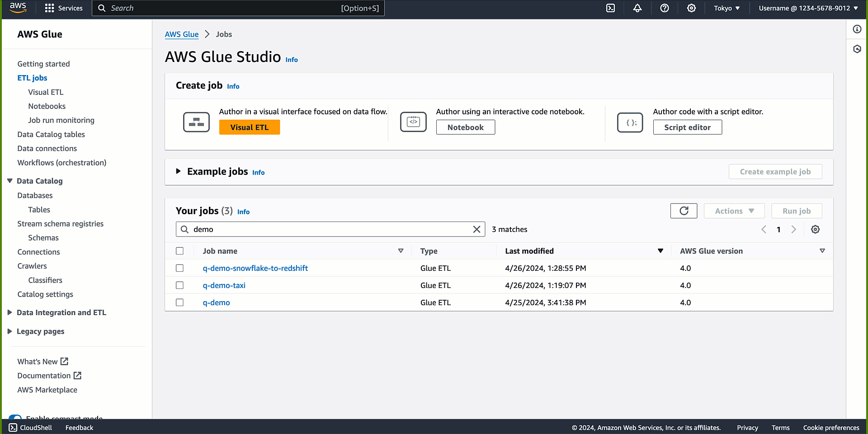Select the q-demo-snowflake-to-redshift job checkbox
Viewport: 868px width, 434px height.
point(180,268)
